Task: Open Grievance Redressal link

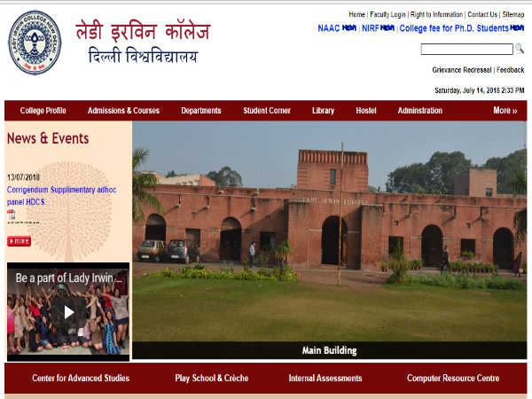Action: (461, 69)
